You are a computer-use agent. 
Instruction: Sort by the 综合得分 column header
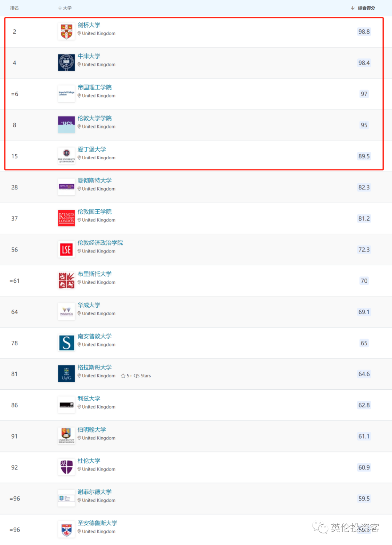click(363, 8)
